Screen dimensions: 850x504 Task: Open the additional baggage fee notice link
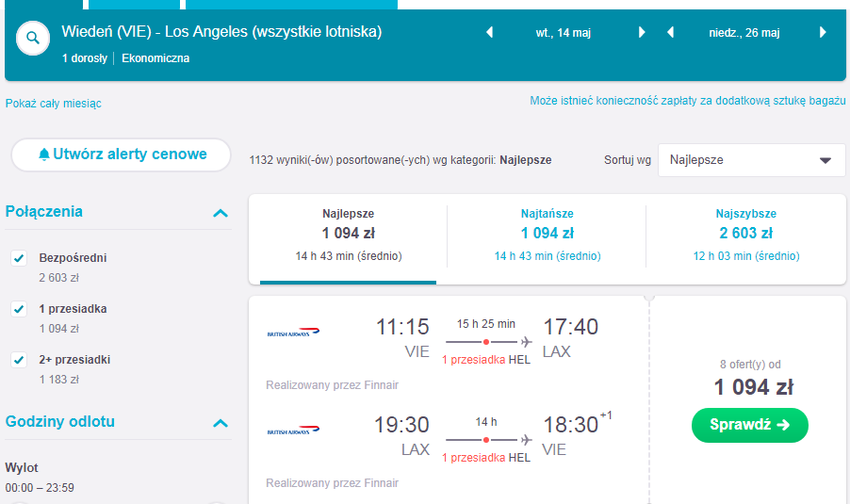pyautogui.click(x=687, y=101)
